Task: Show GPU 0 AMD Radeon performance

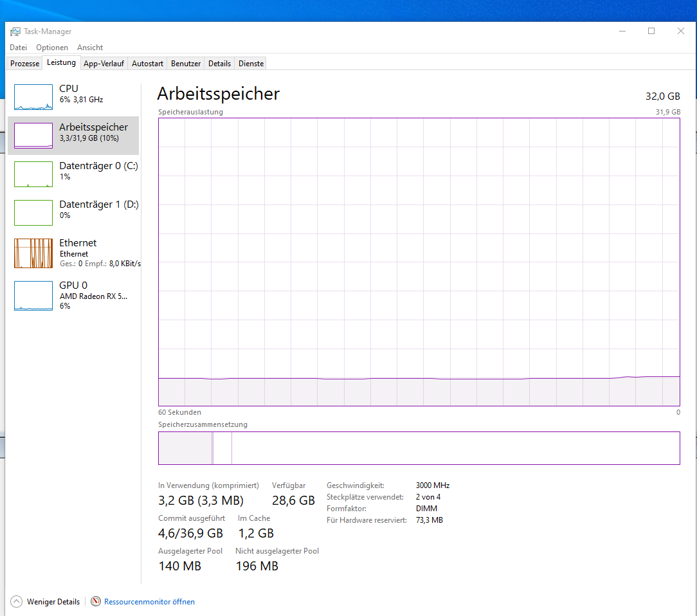Action: click(73, 295)
